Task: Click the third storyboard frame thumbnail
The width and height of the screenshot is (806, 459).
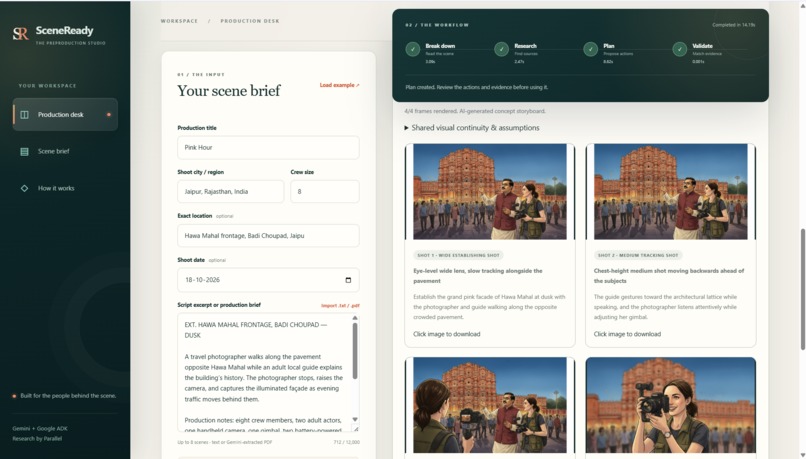Action: (x=490, y=405)
